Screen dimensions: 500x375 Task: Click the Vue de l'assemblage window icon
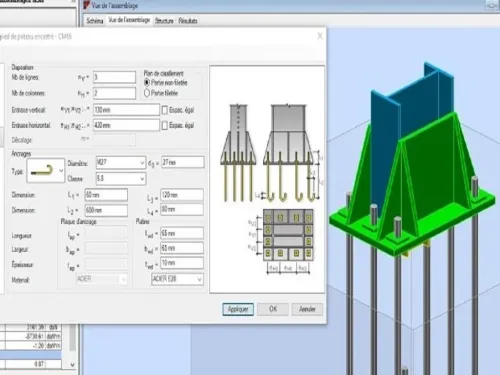[87, 5]
